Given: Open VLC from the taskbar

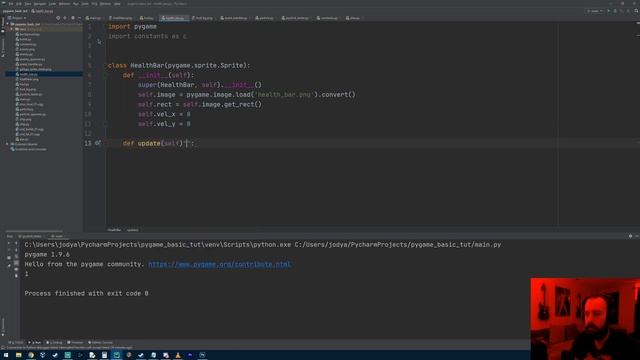Looking at the screenshot, I should [178, 355].
